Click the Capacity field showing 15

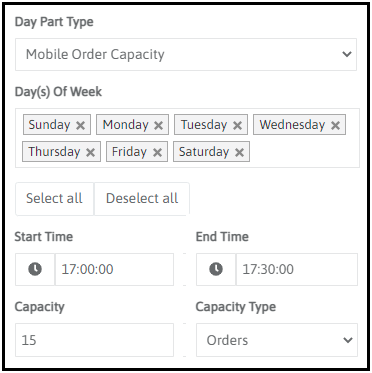94,340
